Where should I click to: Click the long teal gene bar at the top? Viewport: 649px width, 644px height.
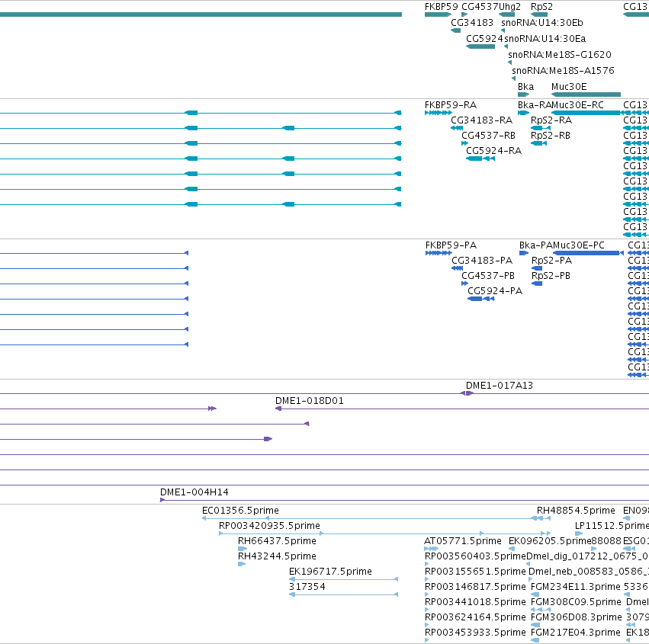tap(201, 14)
